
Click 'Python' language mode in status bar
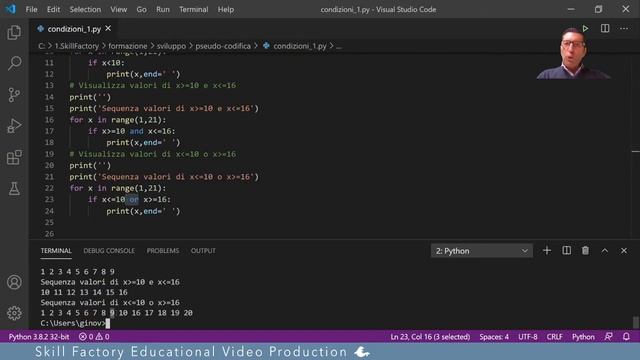(583, 337)
